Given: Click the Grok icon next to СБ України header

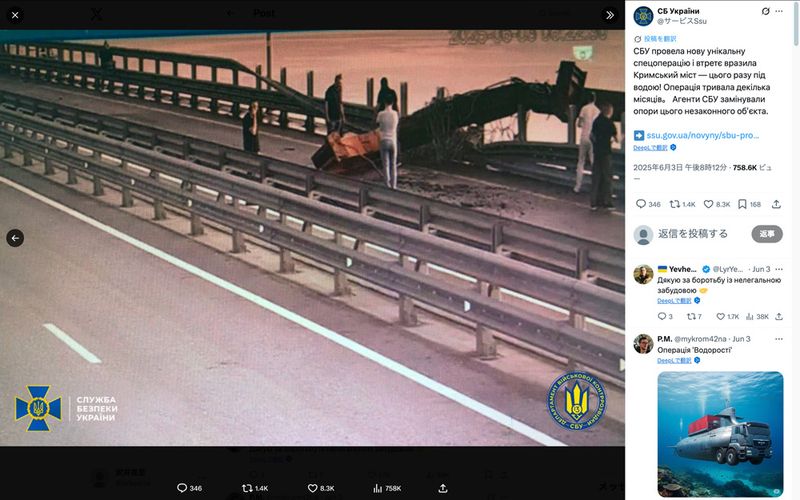Looking at the screenshot, I should pos(765,11).
